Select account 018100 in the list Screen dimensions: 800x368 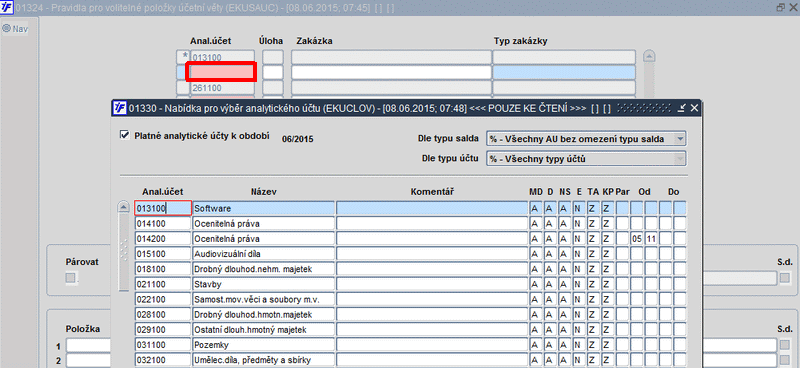[163, 269]
